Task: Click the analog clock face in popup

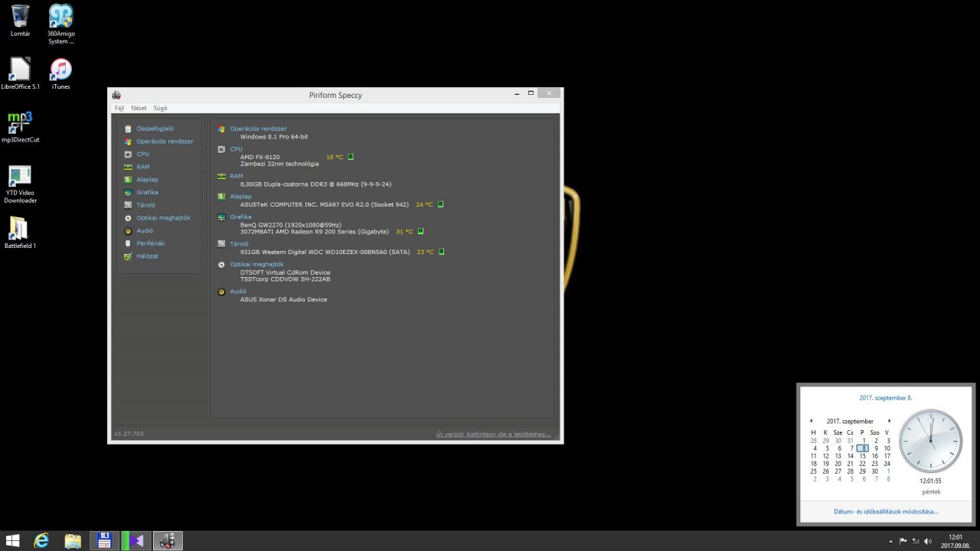Action: pyautogui.click(x=931, y=441)
